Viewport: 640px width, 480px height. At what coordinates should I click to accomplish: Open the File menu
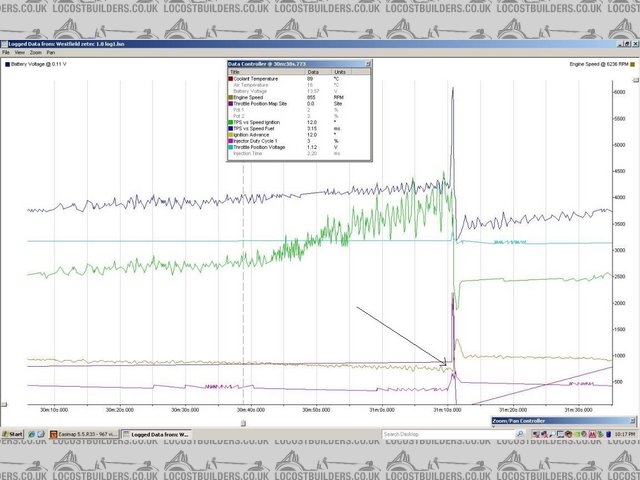pyautogui.click(x=6, y=53)
